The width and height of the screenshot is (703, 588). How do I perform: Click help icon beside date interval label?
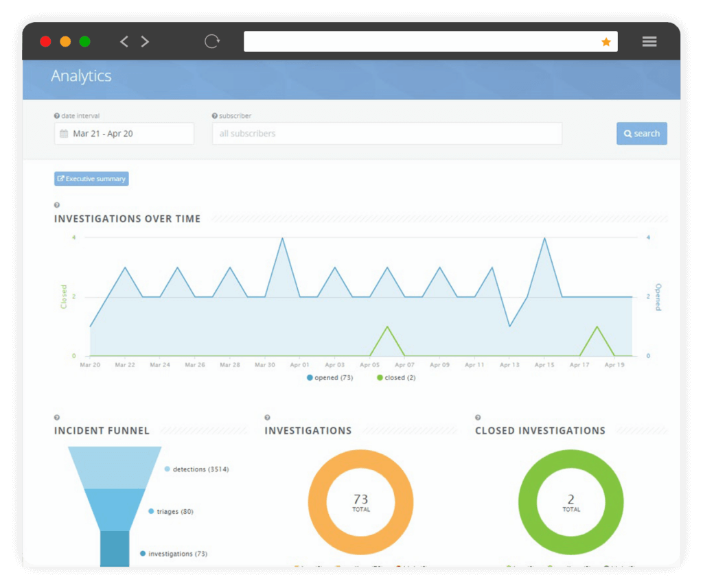coord(57,116)
